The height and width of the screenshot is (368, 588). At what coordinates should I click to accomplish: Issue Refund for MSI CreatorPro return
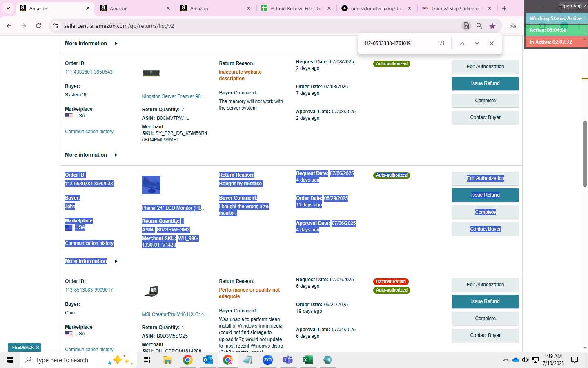[485, 301]
